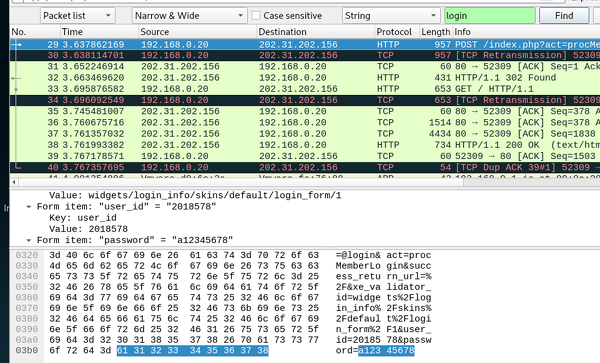The width and height of the screenshot is (600, 363).
Task: Click the packet list scroll-left arrow
Action: [x=14, y=182]
